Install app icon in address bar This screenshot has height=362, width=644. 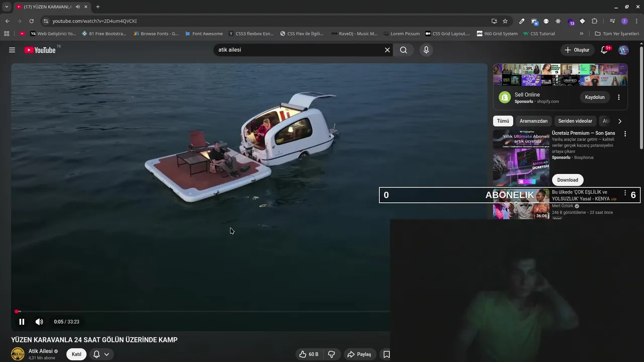tap(494, 21)
